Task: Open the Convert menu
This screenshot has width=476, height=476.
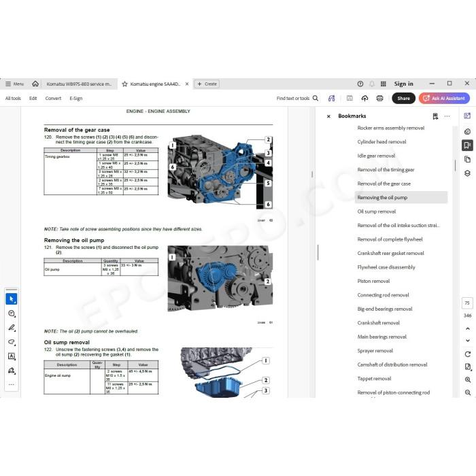Action: [x=53, y=99]
